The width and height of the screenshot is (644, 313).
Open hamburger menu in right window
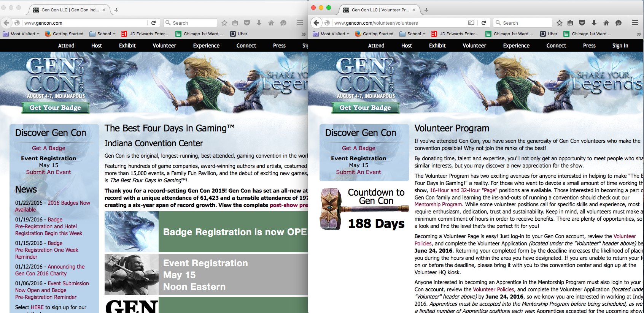pos(635,23)
